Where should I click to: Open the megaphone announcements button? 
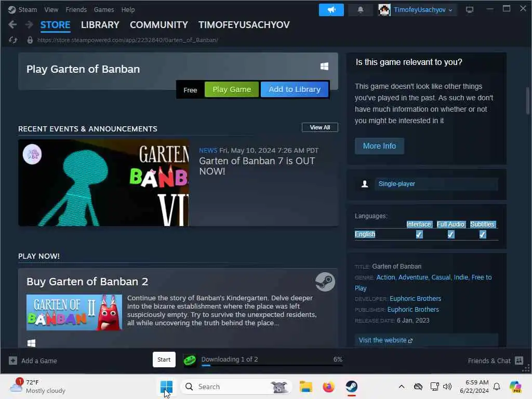331,10
